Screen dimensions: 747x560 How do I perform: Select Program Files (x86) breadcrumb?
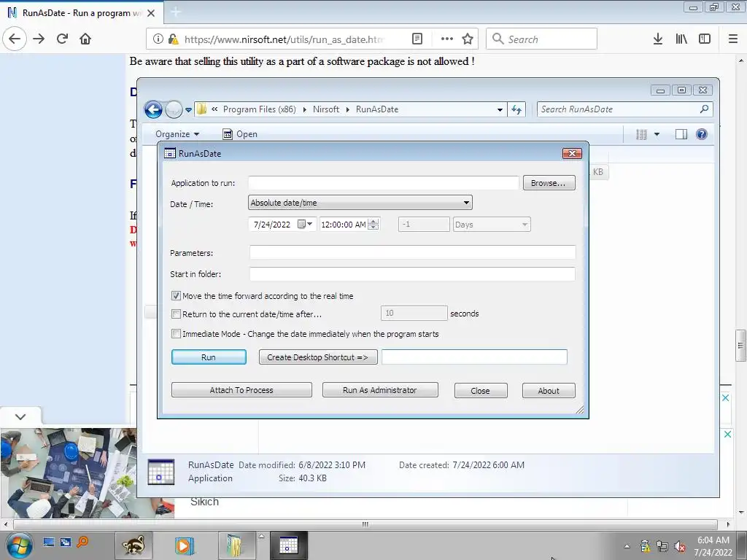coord(259,109)
